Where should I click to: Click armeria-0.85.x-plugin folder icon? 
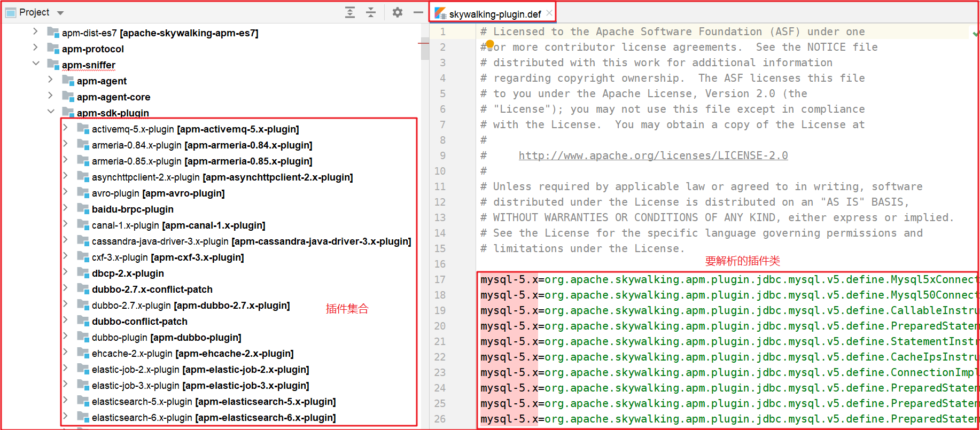coord(83,160)
